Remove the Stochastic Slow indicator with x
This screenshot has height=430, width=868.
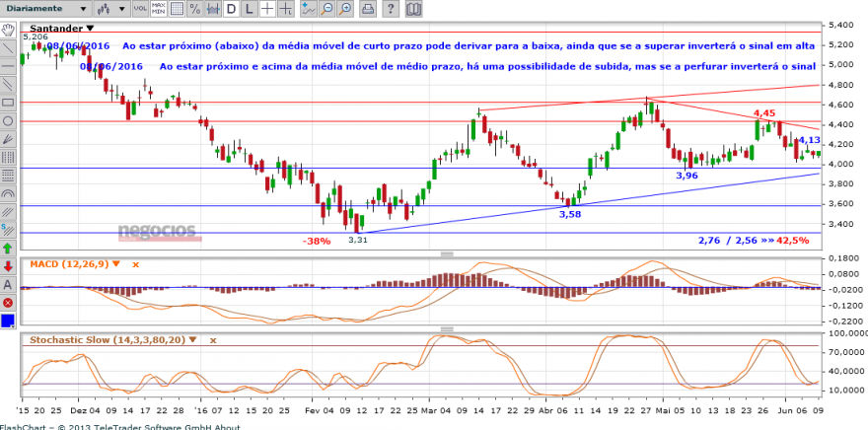point(213,340)
